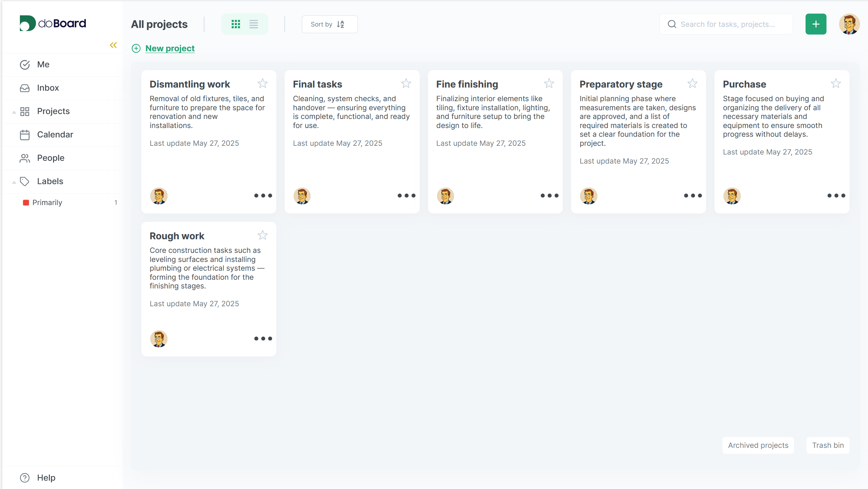Open the Inbox from the sidebar
This screenshot has height=489, width=868.
pos(48,88)
